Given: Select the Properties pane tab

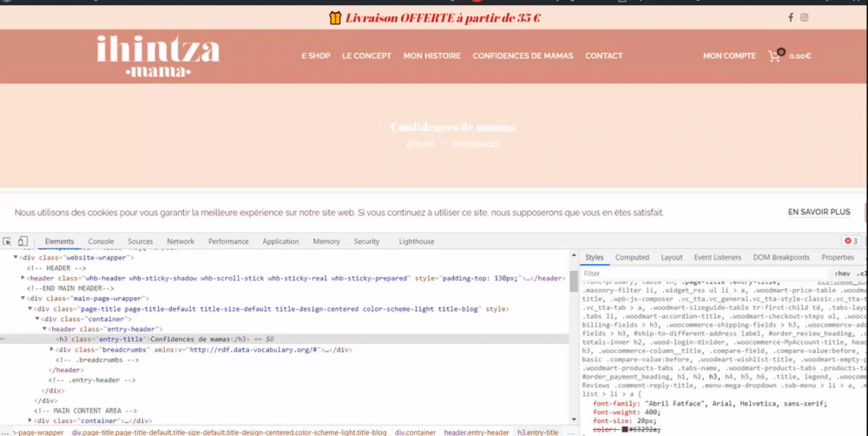Looking at the screenshot, I should click(838, 258).
